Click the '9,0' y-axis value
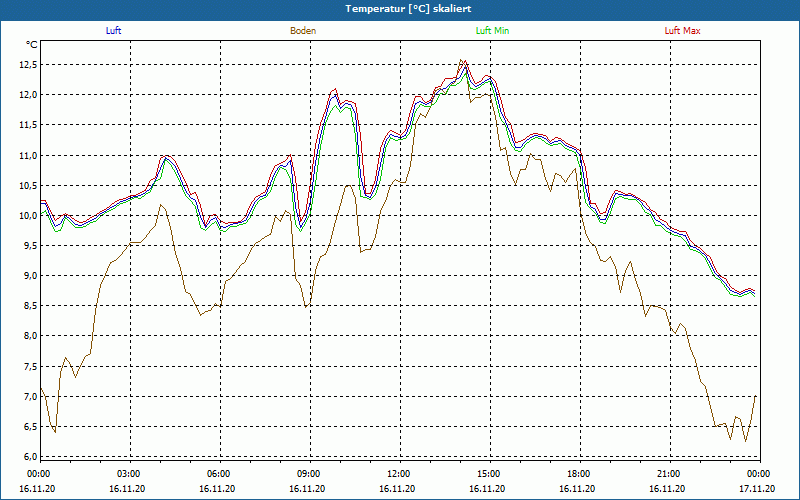This screenshot has width=800, height=500. (x=31, y=276)
